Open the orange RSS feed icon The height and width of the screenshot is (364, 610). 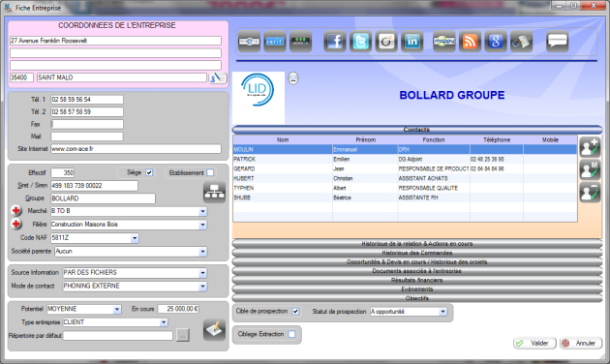(470, 41)
